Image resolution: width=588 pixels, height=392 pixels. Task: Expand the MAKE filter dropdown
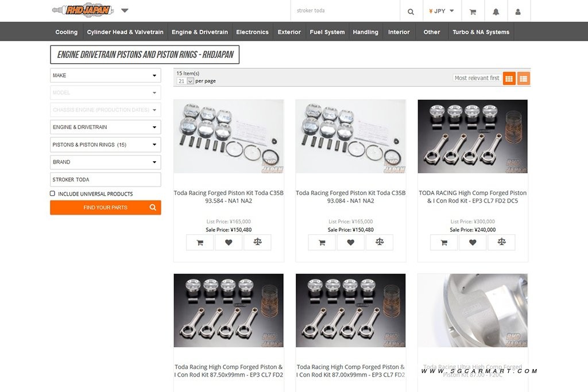coord(106,75)
